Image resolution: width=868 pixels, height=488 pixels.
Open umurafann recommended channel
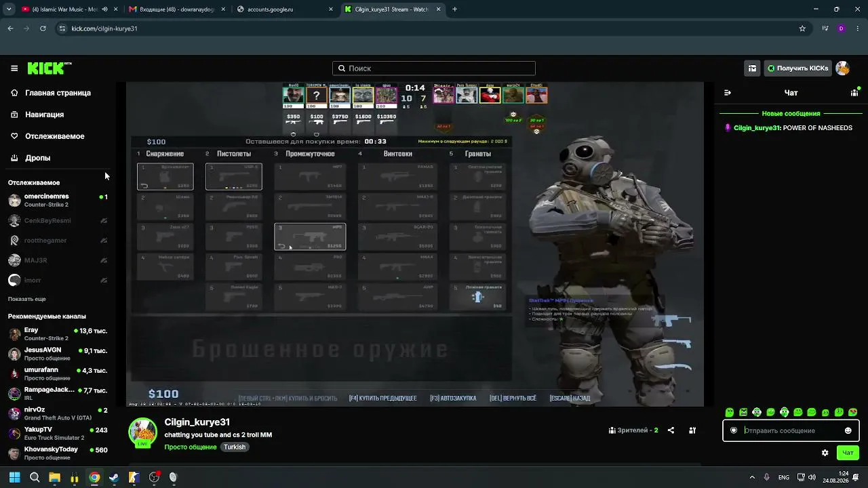point(58,373)
